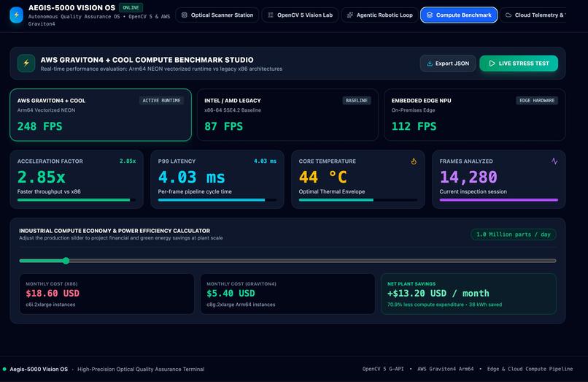Click 'Aegis-5000 Vision OS' in footer
Viewport: 588px width, 382px height.
(39, 370)
